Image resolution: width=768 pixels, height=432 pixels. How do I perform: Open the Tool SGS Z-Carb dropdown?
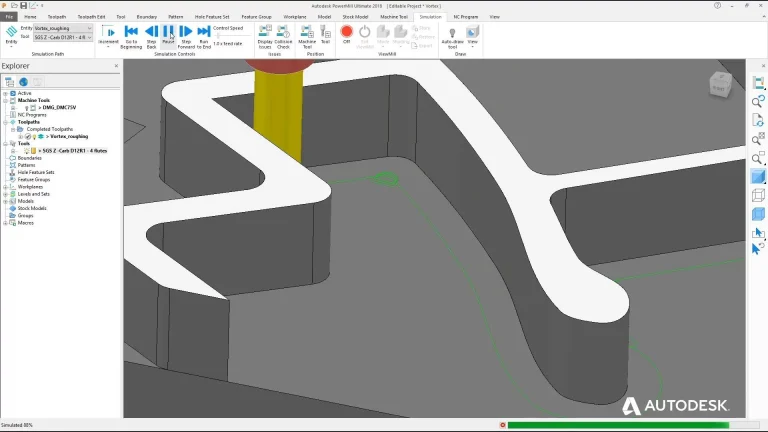[x=63, y=37]
